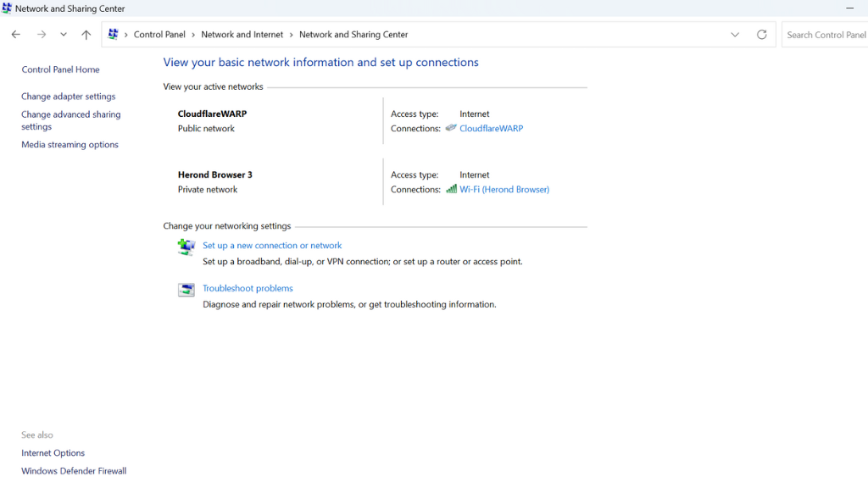Open Internet Options
This screenshot has width=868, height=488.
[53, 452]
